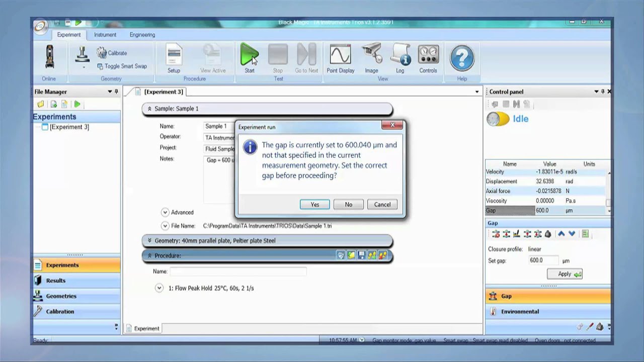This screenshot has width=644, height=362.
Task: Expand the Geometry: 40mm parallel plate section
Action: coord(149,240)
